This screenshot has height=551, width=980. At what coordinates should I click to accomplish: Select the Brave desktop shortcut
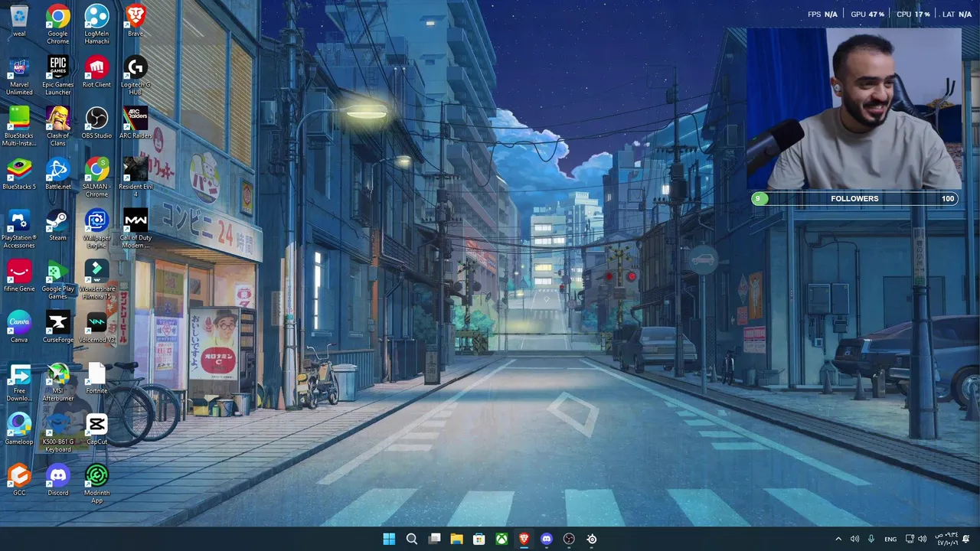[x=136, y=21]
